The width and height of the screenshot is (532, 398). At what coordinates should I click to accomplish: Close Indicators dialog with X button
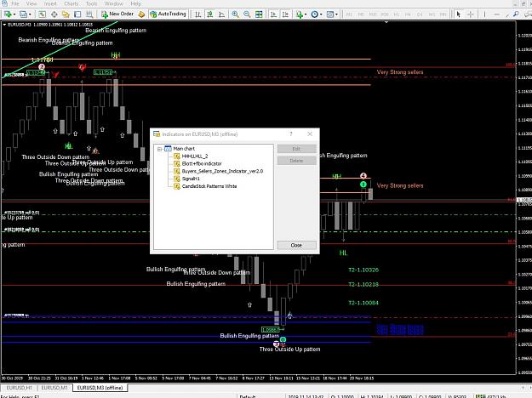tap(310, 134)
